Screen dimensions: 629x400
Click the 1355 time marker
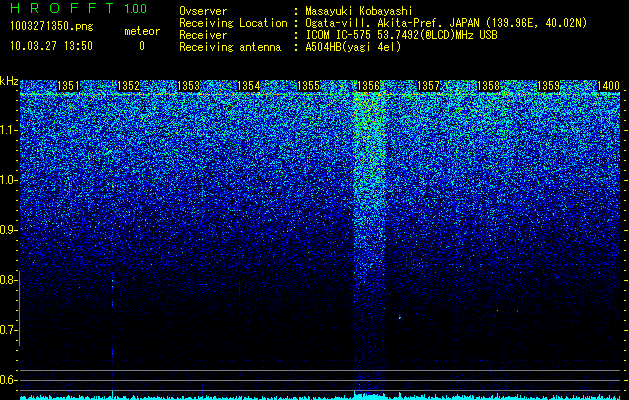[x=308, y=86]
